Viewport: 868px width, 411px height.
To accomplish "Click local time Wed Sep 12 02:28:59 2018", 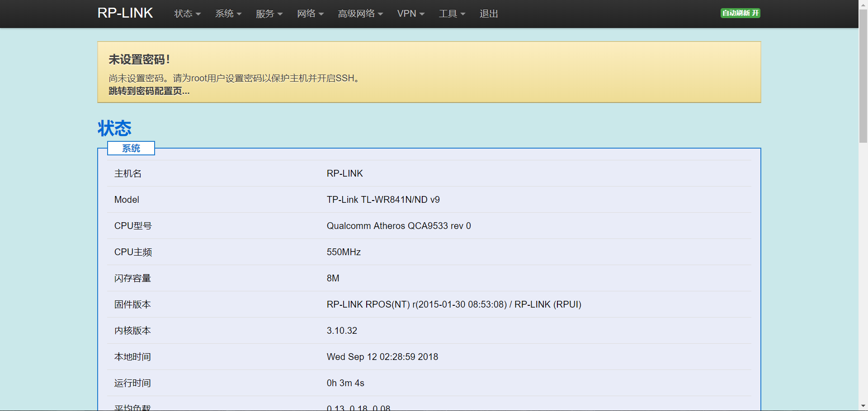I will 382,357.
